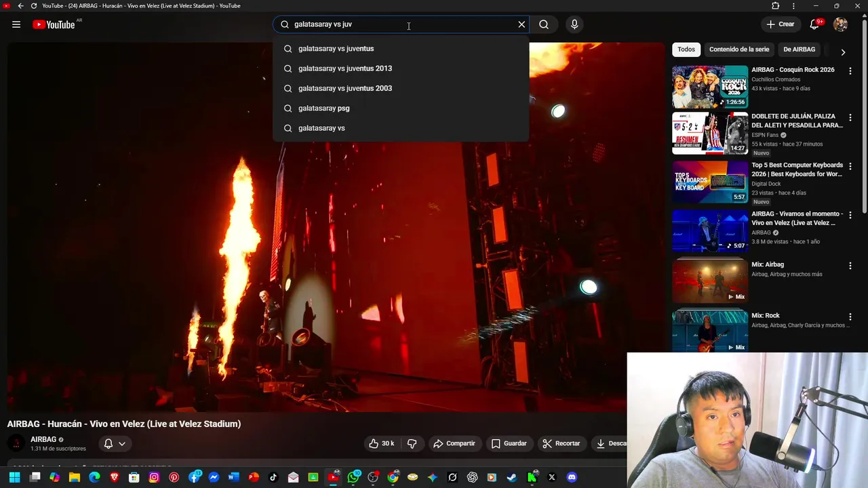Dislike the video

[412, 443]
